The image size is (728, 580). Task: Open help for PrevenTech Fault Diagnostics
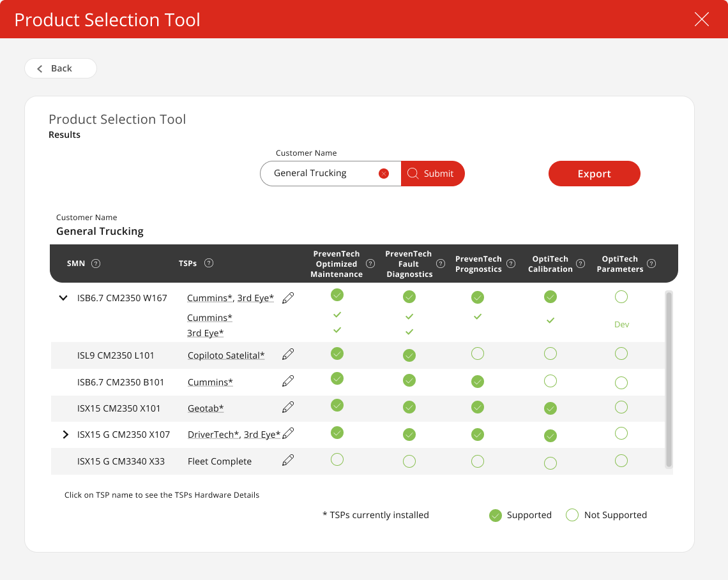(441, 264)
